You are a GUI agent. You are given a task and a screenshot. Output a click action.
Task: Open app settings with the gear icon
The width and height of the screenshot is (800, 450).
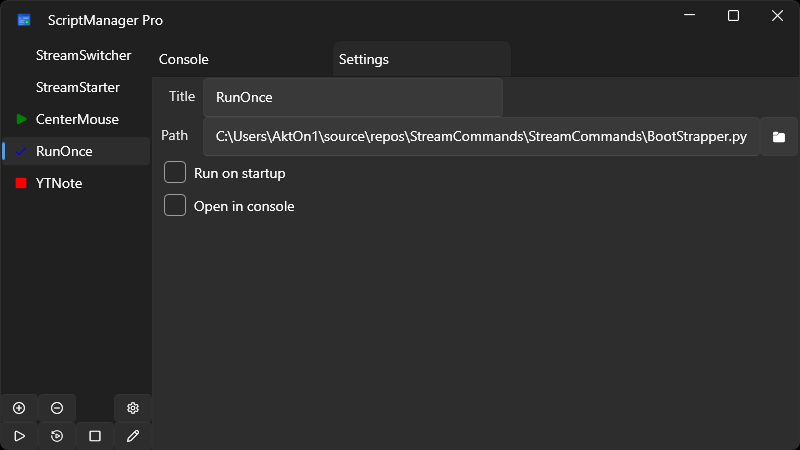[133, 408]
